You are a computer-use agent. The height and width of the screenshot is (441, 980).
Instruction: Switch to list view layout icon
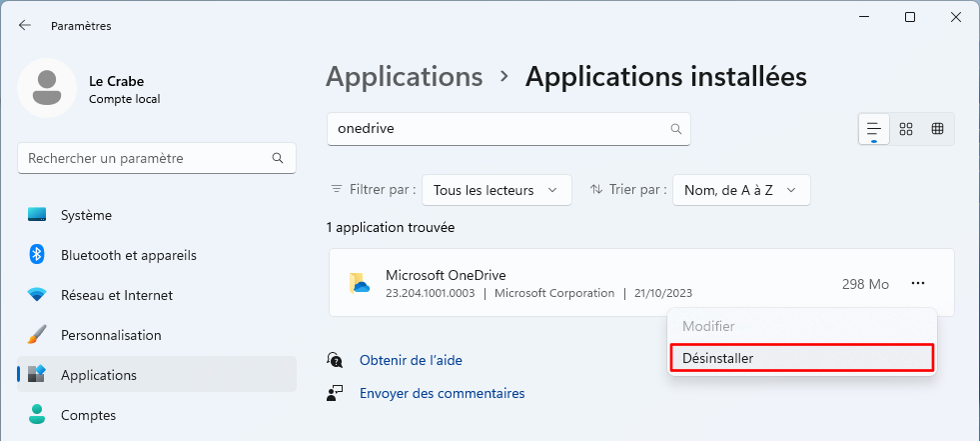[x=874, y=129]
